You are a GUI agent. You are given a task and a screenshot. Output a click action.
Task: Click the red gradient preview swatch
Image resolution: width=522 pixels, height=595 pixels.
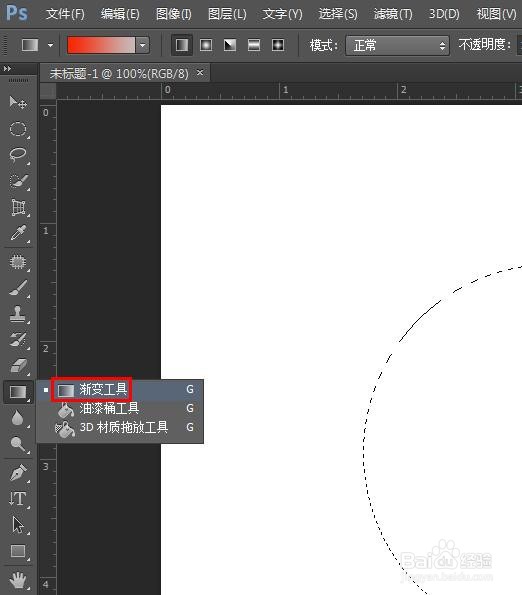(101, 45)
